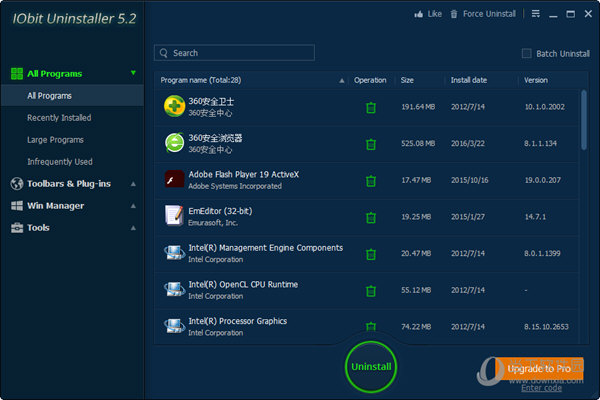Screen dimensions: 600x400
Task: Select the Adobe Flash Player 19 ActiveX name
Action: [243, 175]
